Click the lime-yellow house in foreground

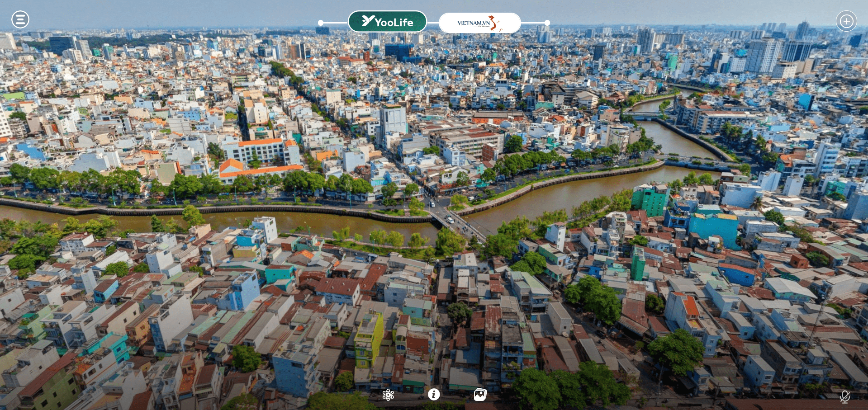click(369, 339)
